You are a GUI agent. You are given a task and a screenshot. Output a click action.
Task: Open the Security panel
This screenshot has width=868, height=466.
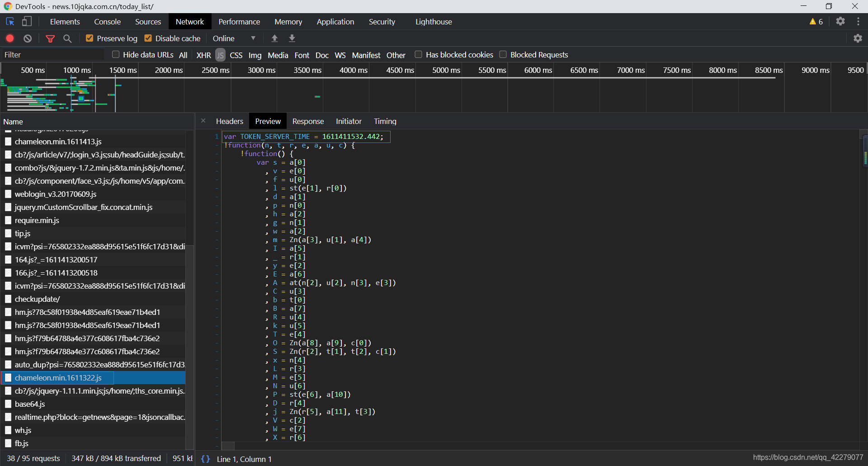tap(382, 21)
